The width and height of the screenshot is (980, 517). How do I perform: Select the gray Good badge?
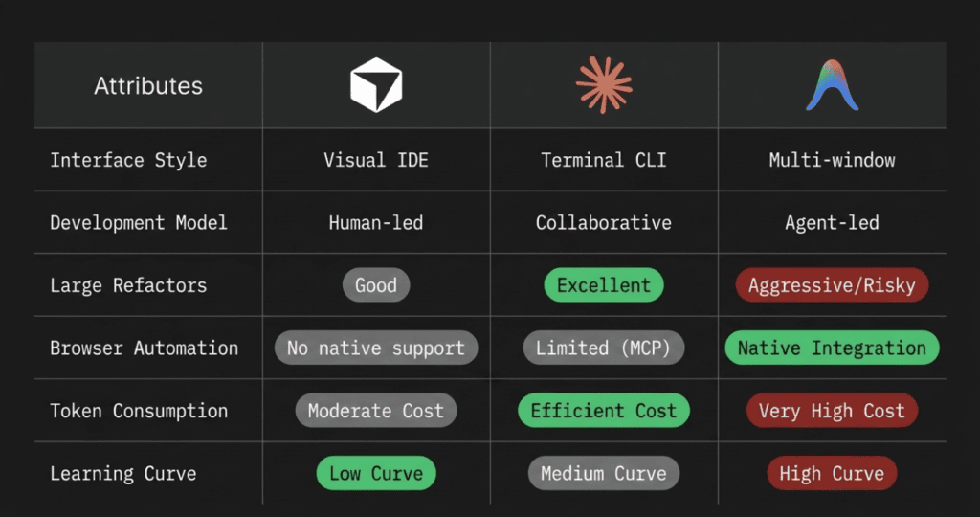(x=376, y=285)
